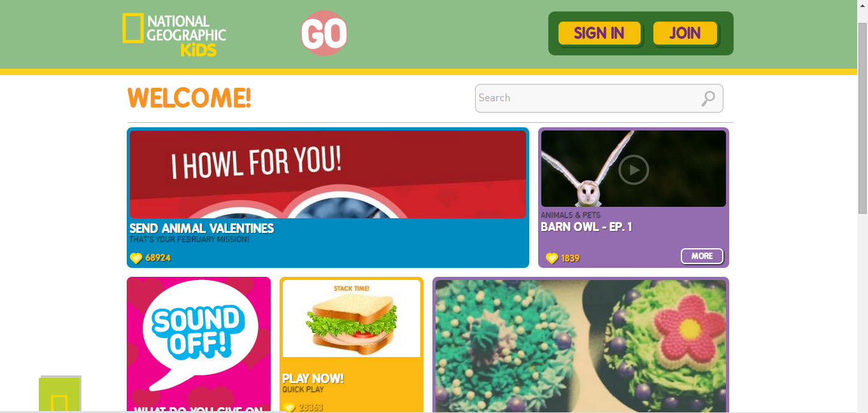Click the Join button
The height and width of the screenshot is (413, 868).
coord(685,33)
